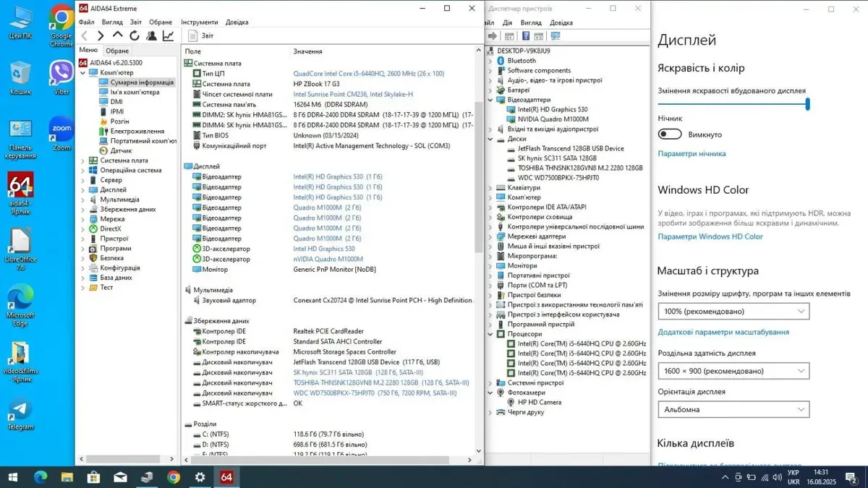Click the display brightness slider handle
This screenshot has width=868, height=488.
tap(807, 105)
